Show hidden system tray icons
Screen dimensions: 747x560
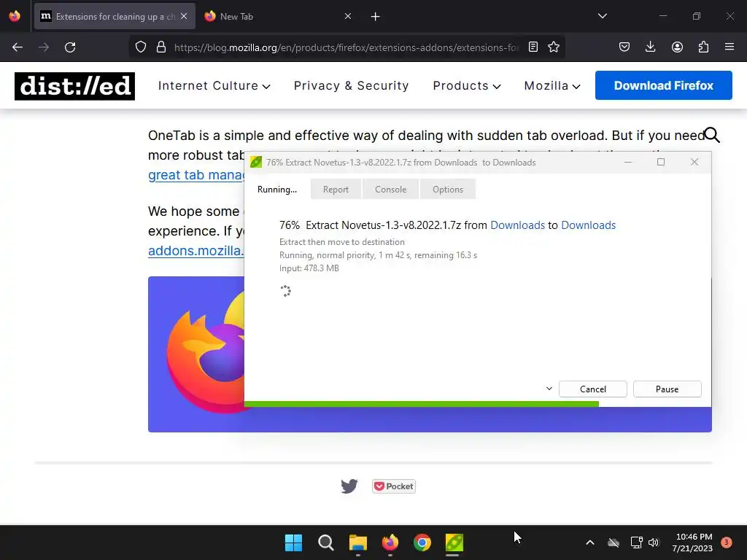(x=589, y=542)
